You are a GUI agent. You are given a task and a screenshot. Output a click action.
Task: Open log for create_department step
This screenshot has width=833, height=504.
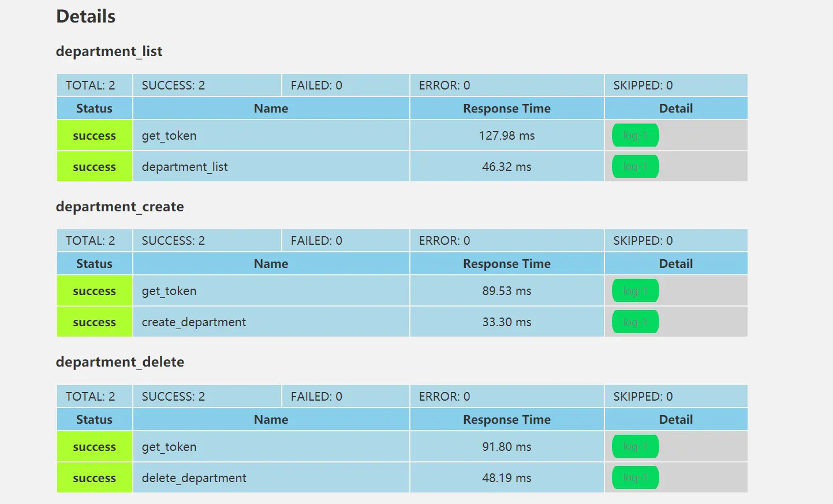[635, 322]
